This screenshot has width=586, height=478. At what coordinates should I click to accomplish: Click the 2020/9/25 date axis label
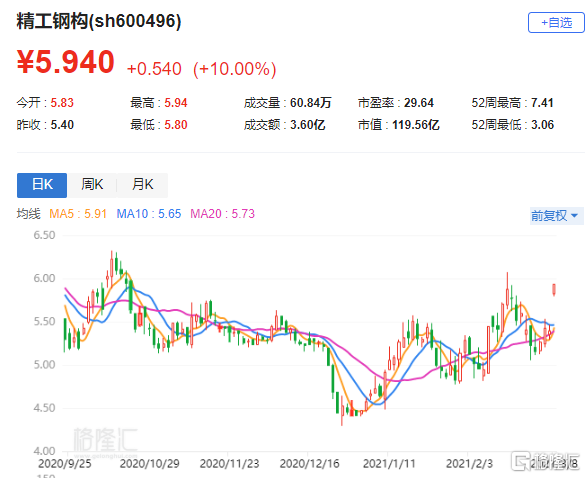point(65,464)
